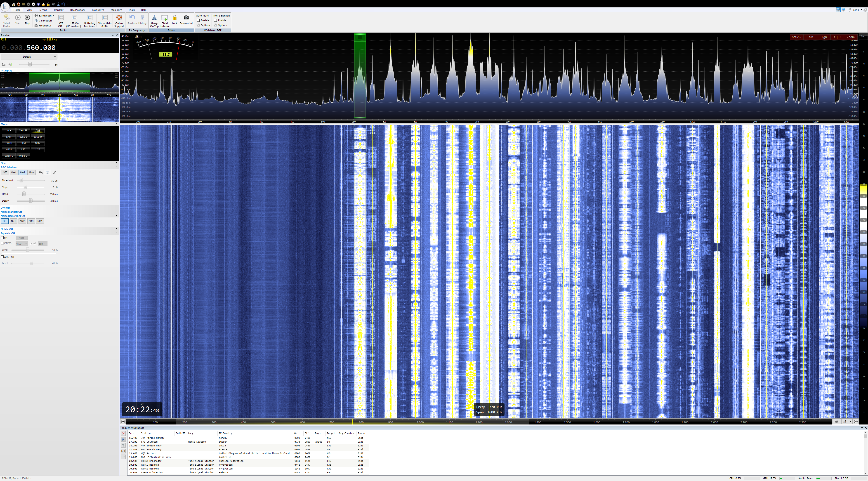Image resolution: width=868 pixels, height=481 pixels.
Task: Open the Default profile combo box
Action: tap(29, 57)
